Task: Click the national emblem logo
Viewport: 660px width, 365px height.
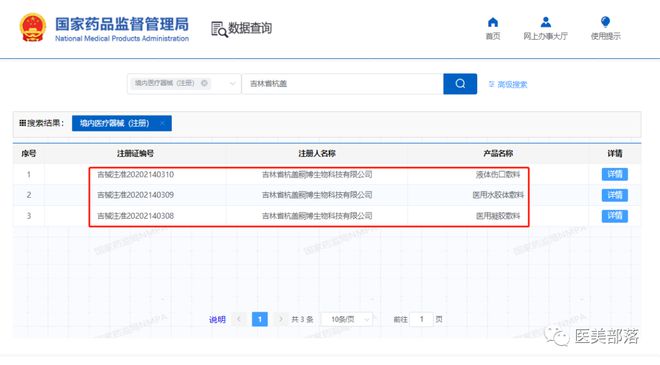Action: (x=32, y=28)
